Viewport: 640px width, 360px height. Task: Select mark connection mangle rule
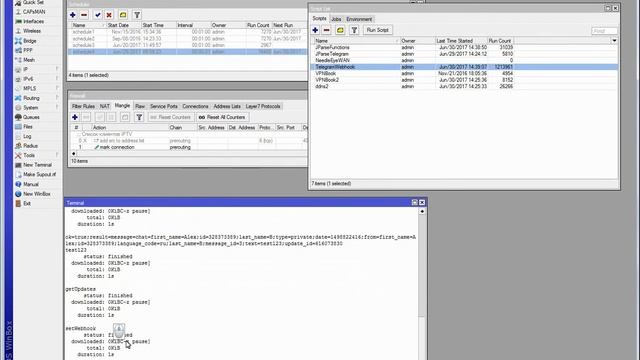tap(188, 147)
